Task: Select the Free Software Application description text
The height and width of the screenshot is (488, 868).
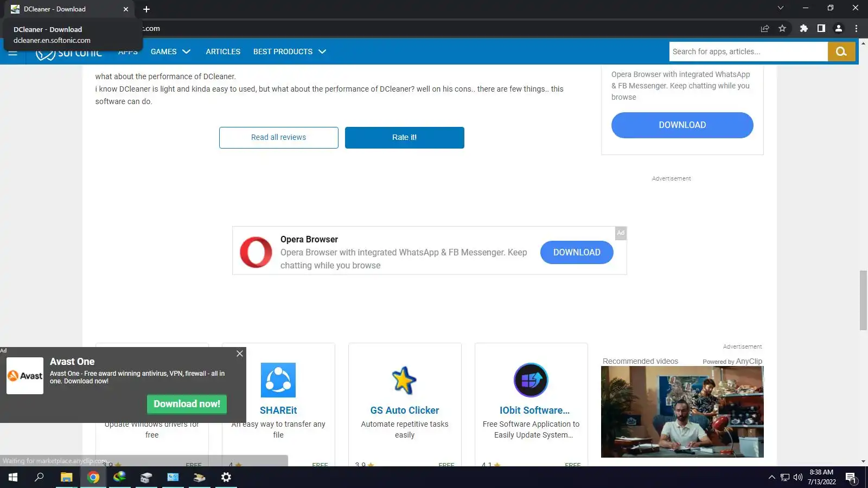Action: click(x=531, y=429)
